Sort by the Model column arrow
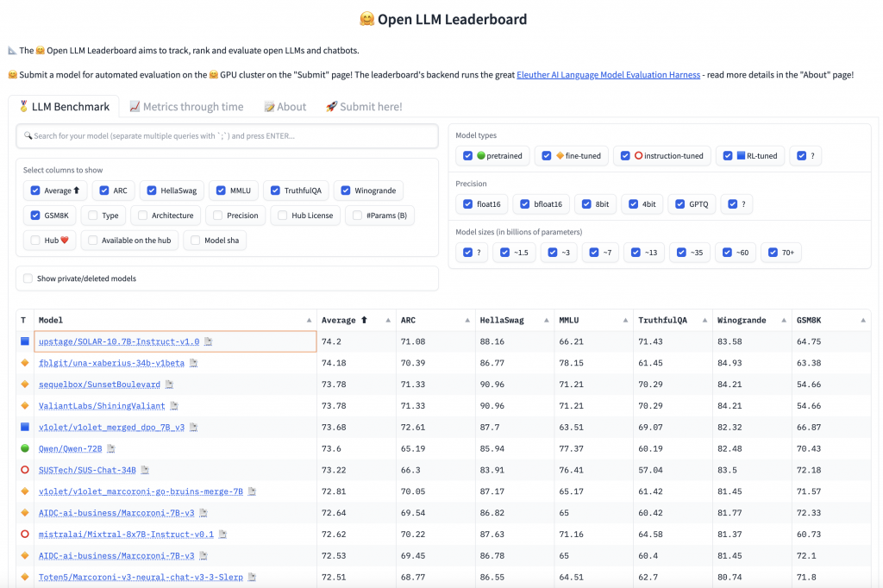Screen dimensions: 883x588 tap(310, 321)
